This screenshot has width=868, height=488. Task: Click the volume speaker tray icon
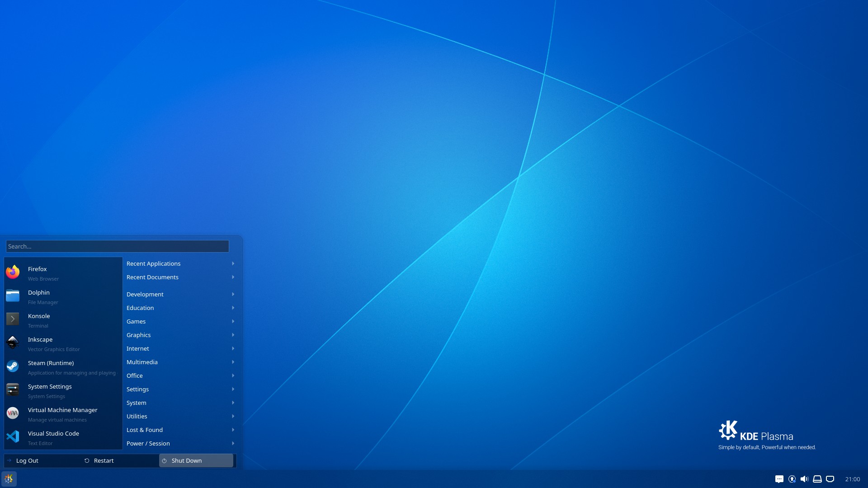click(805, 479)
